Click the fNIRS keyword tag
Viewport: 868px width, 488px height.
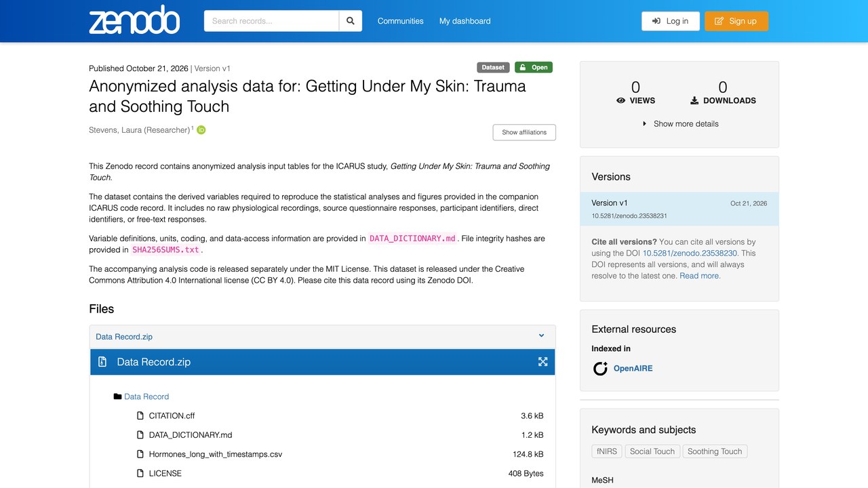click(606, 451)
